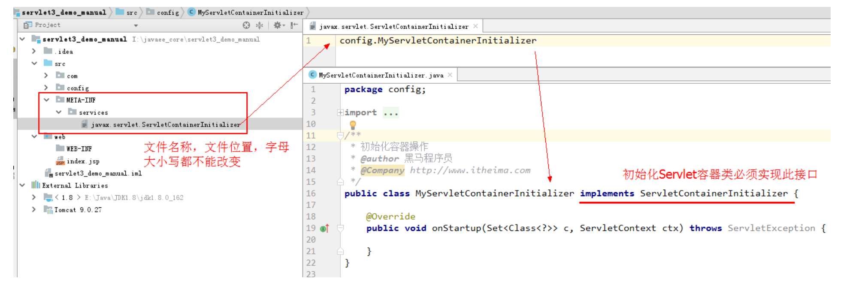Collapse the services folder
This screenshot has width=868, height=288.
[x=59, y=112]
